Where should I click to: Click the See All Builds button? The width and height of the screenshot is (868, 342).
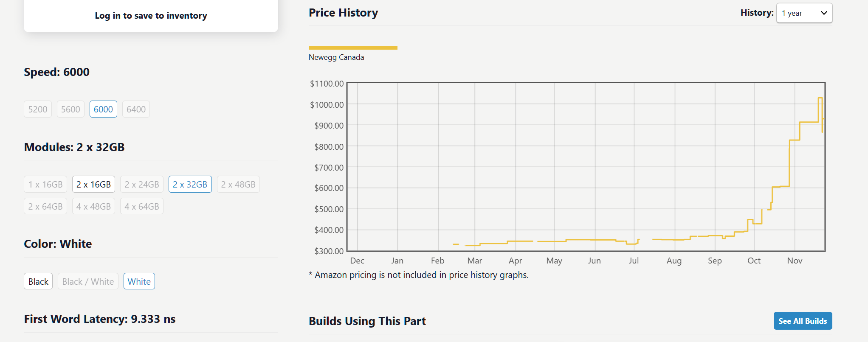point(803,321)
